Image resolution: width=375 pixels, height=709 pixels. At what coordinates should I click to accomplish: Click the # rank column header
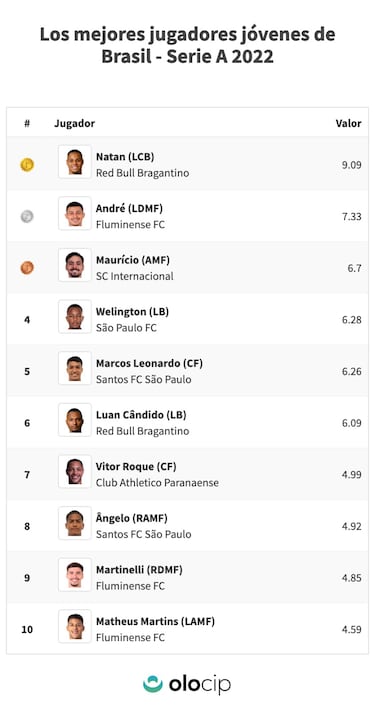click(27, 123)
